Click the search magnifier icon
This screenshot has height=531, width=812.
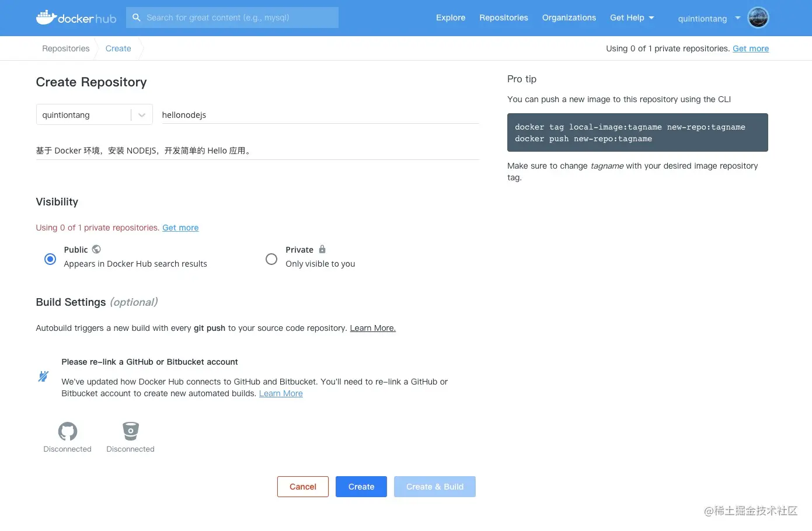tap(137, 18)
